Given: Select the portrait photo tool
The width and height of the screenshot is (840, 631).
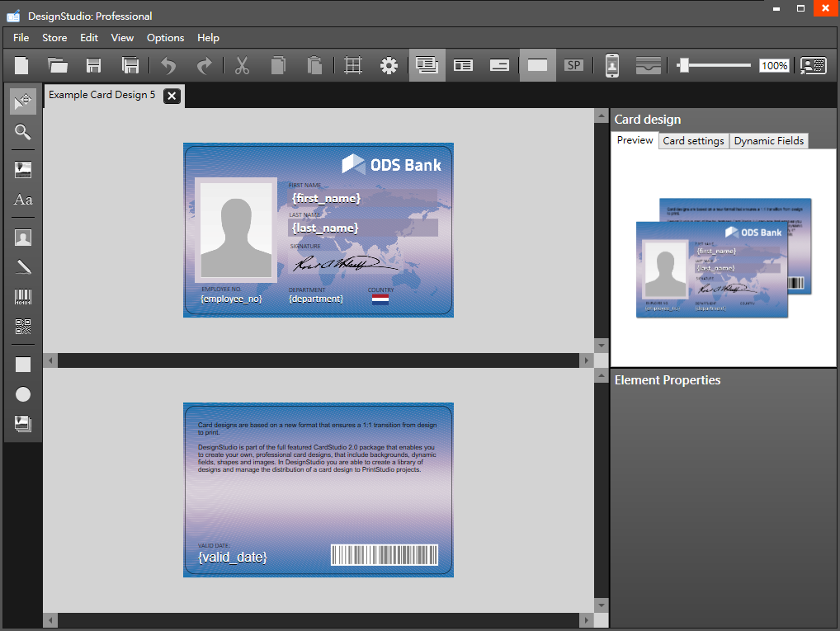Looking at the screenshot, I should pyautogui.click(x=23, y=238).
